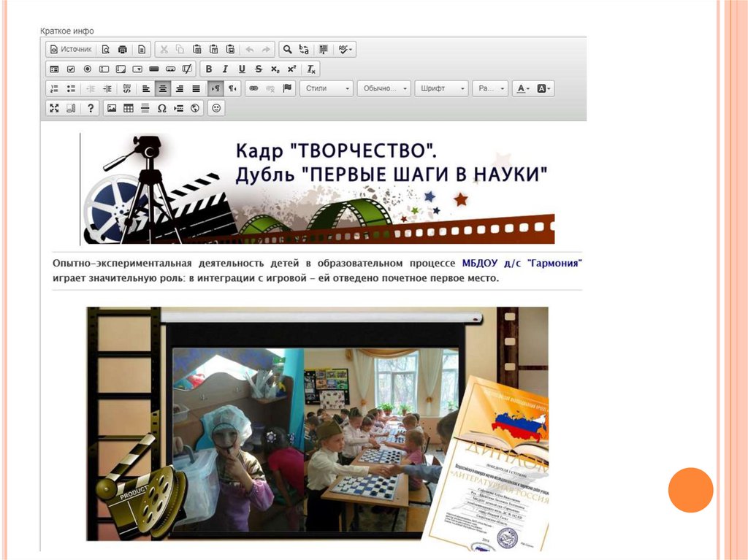Click the Select All icon
The image size is (748, 560).
pyautogui.click(x=324, y=49)
